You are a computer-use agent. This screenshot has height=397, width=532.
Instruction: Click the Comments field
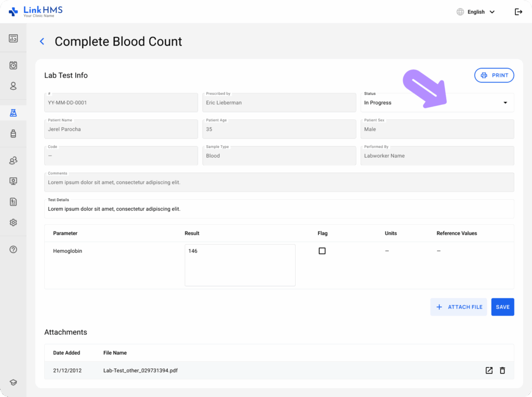click(x=279, y=182)
